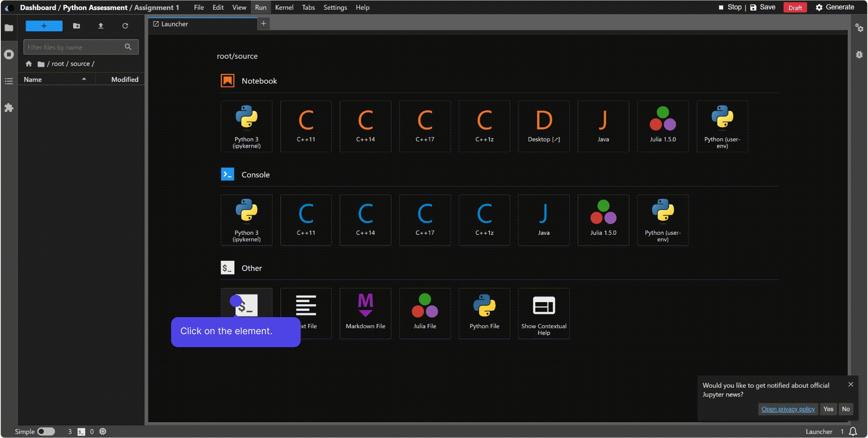The image size is (868, 438).
Task: Open the Extension Manager puzzle icon
Action: pyautogui.click(x=9, y=108)
